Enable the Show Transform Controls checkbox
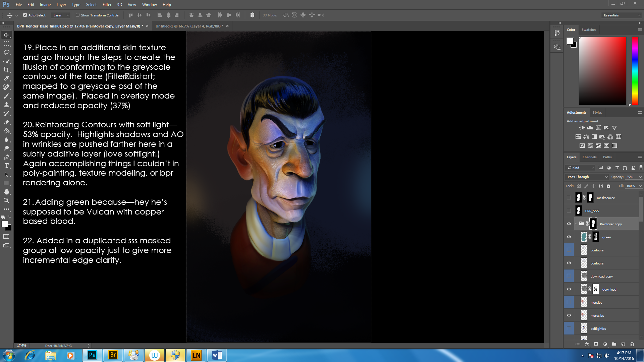644x362 pixels. click(78, 15)
